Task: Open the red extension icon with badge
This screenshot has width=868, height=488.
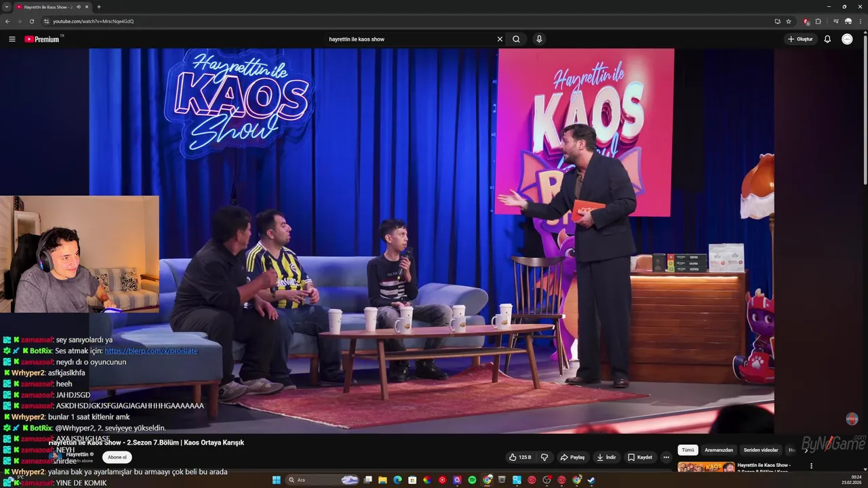Action: tap(806, 21)
